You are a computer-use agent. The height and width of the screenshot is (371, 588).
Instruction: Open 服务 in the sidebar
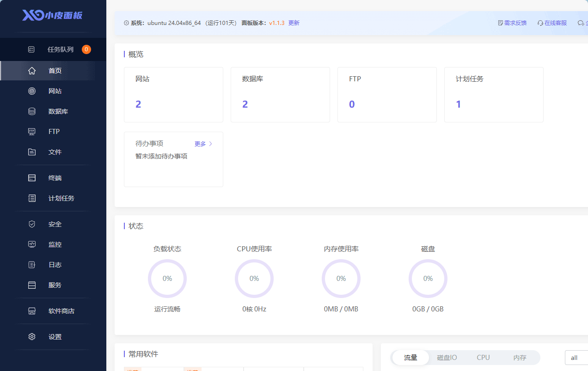[x=53, y=285]
